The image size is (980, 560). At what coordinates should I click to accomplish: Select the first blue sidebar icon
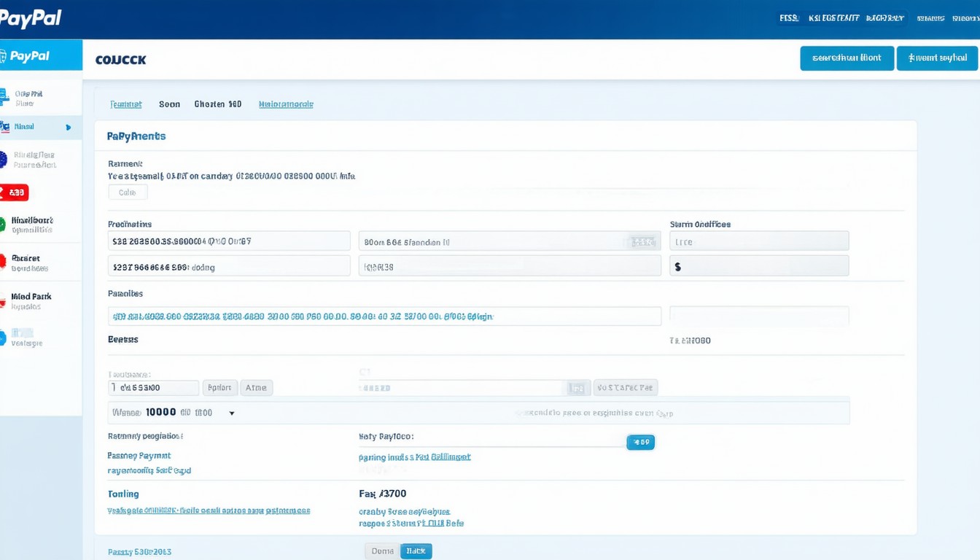[4, 94]
